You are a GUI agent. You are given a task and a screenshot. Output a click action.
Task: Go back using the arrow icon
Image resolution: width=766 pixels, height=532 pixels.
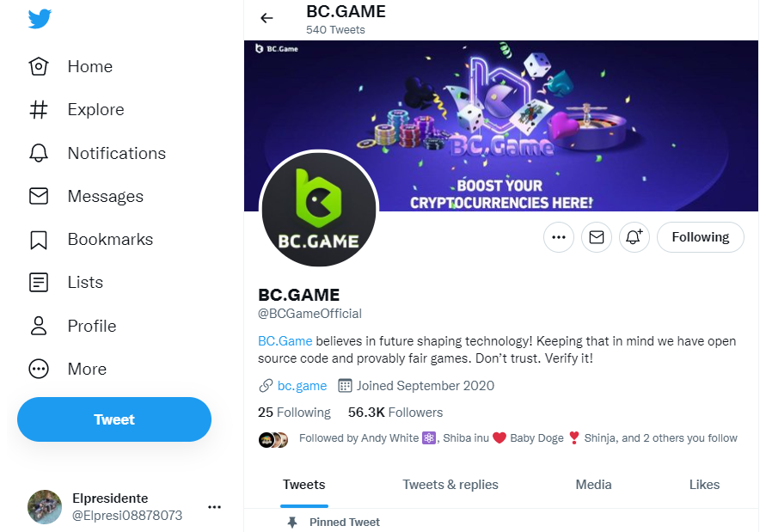[267, 18]
